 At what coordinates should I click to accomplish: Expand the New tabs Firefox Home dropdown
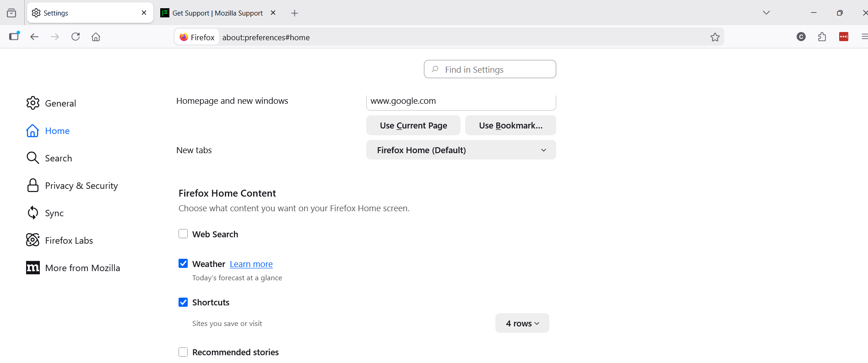click(x=461, y=150)
